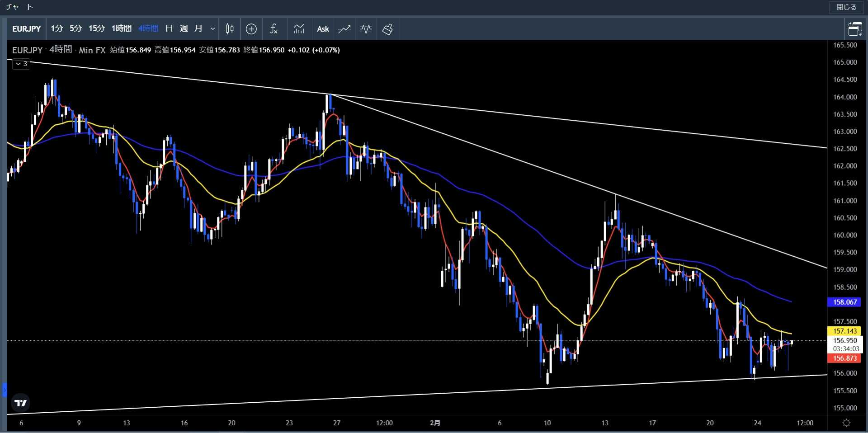Image resolution: width=868 pixels, height=433 pixels.
Task: Switch to the 5分 timeframe
Action: (76, 28)
